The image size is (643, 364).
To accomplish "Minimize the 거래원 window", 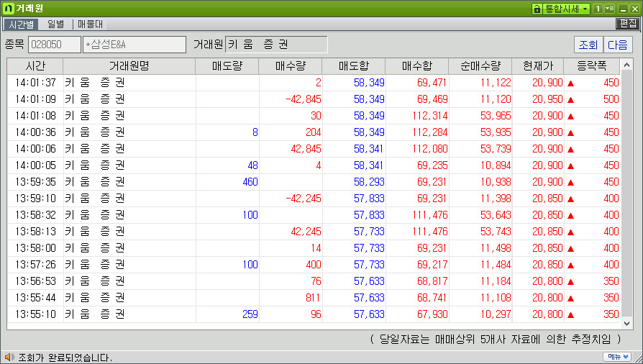I will click(x=623, y=9).
